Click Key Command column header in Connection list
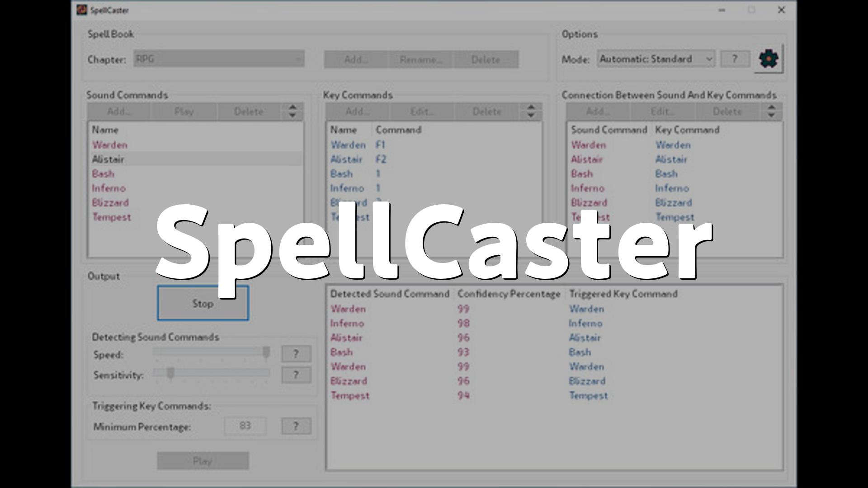 point(687,130)
